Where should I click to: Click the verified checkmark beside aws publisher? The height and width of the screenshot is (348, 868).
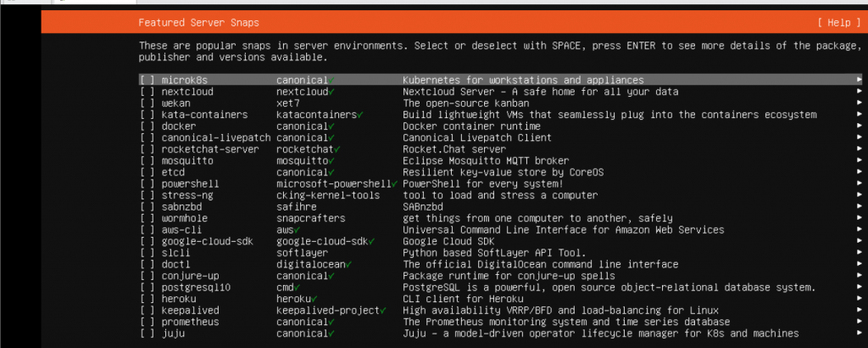pos(298,229)
